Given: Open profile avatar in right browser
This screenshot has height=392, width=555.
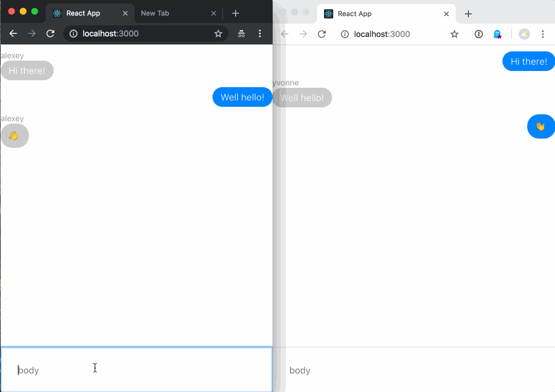Looking at the screenshot, I should point(524,34).
